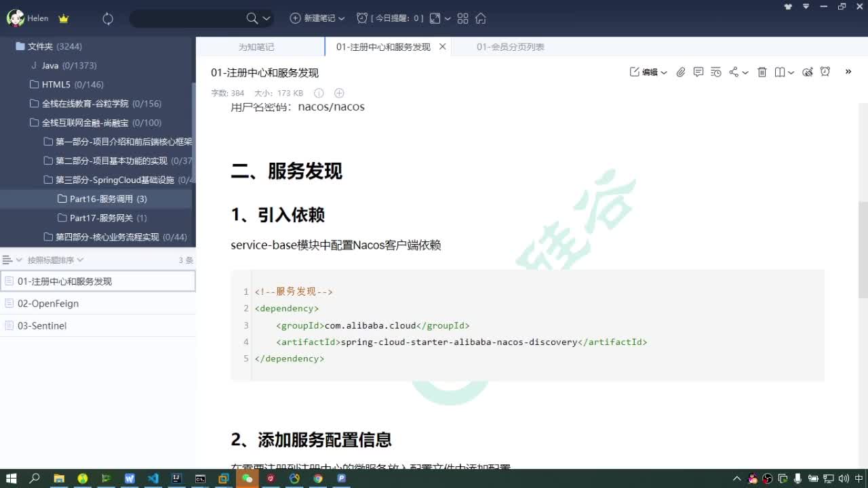Click the note title 01-注册中心和服务发现 field
The height and width of the screenshot is (488, 868).
point(264,73)
